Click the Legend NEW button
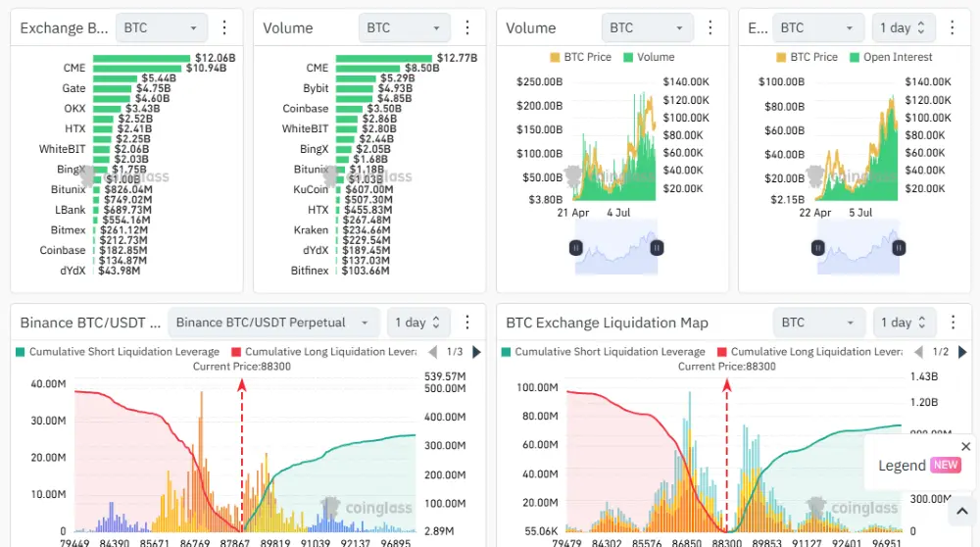 point(919,465)
